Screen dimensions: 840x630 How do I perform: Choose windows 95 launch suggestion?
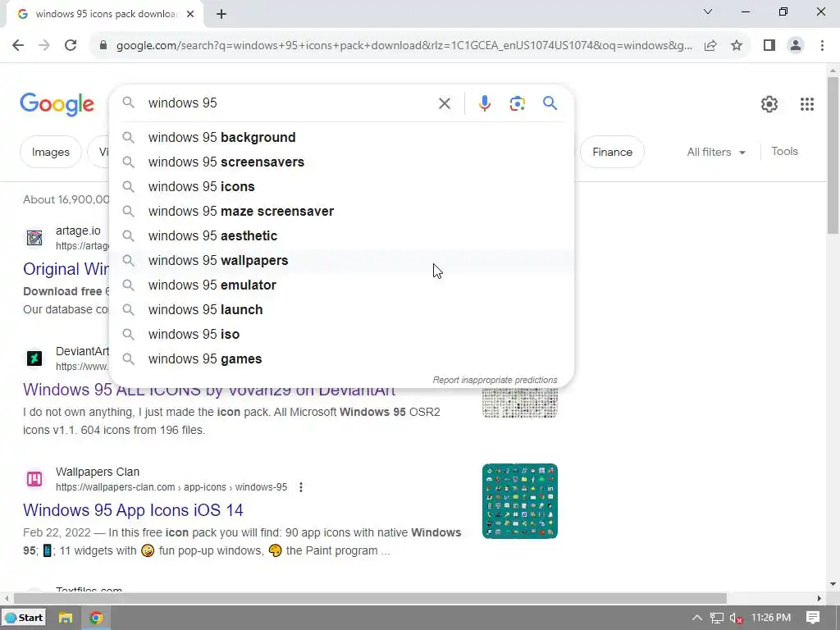341,309
